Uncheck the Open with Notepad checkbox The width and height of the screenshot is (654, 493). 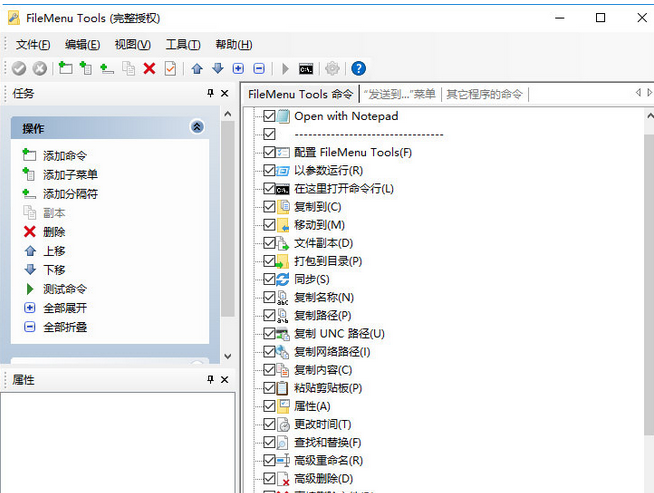[x=269, y=116]
